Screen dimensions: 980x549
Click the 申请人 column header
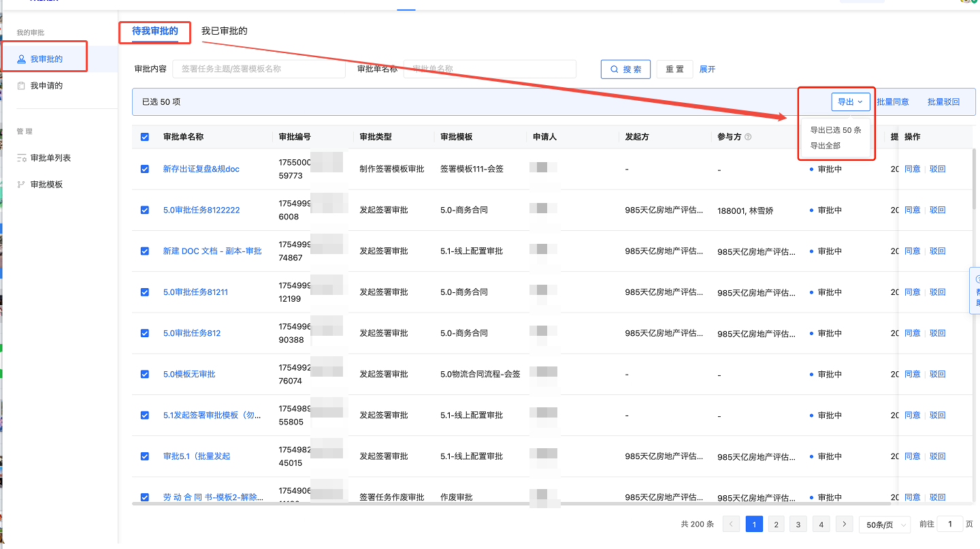click(x=545, y=137)
